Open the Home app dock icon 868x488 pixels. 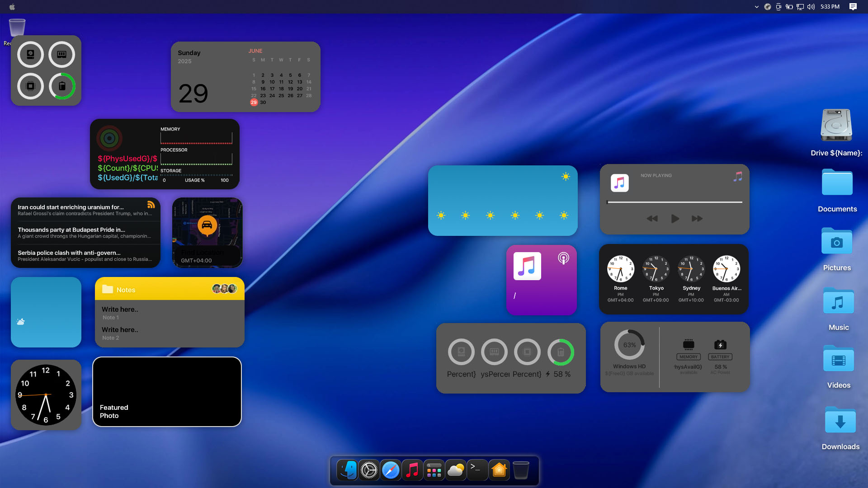499,470
